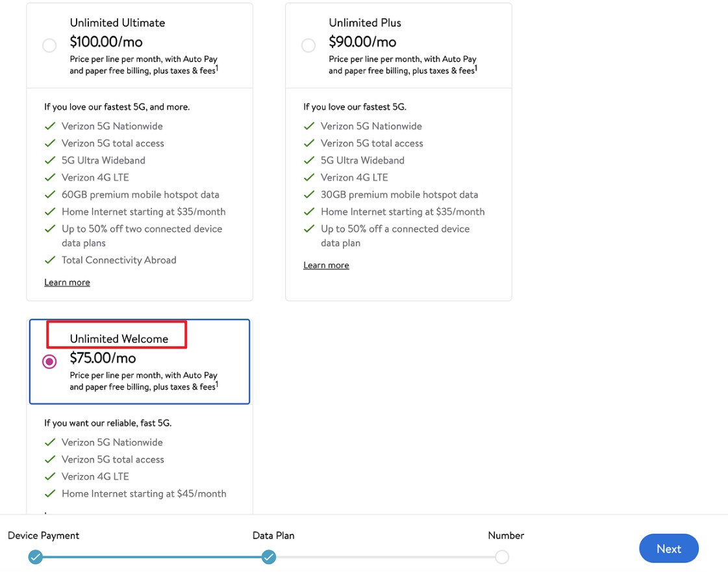Click the checkmark beside Total Connectivity Abroad

(x=50, y=260)
